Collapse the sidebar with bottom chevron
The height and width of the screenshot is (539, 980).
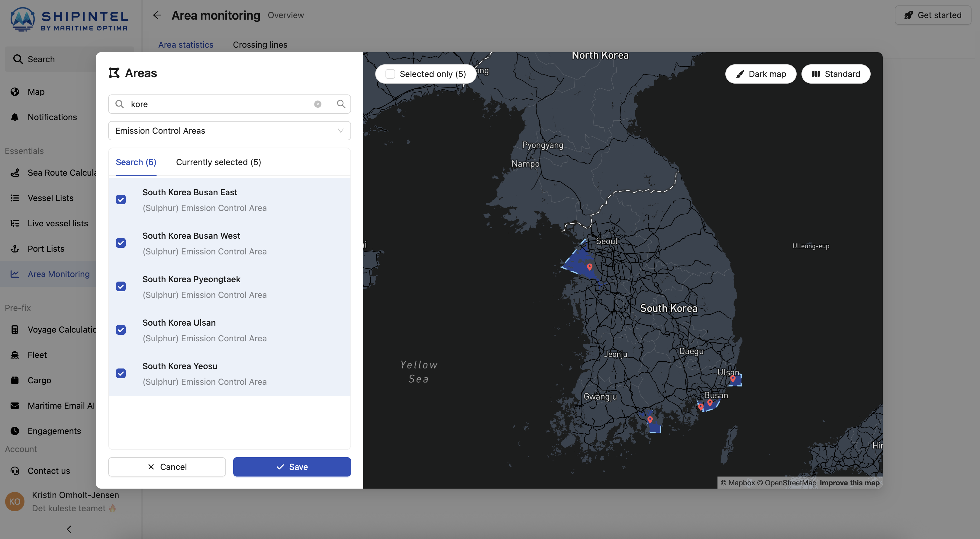click(x=69, y=529)
